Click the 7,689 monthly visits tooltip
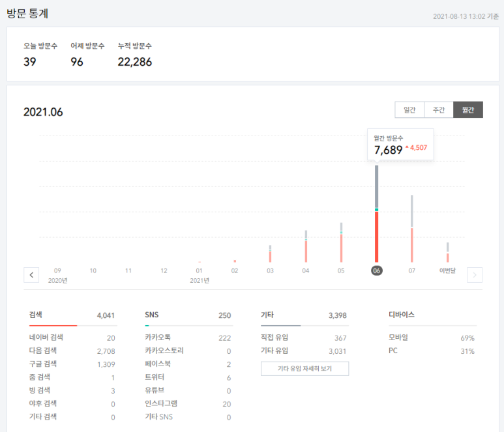 coord(400,145)
